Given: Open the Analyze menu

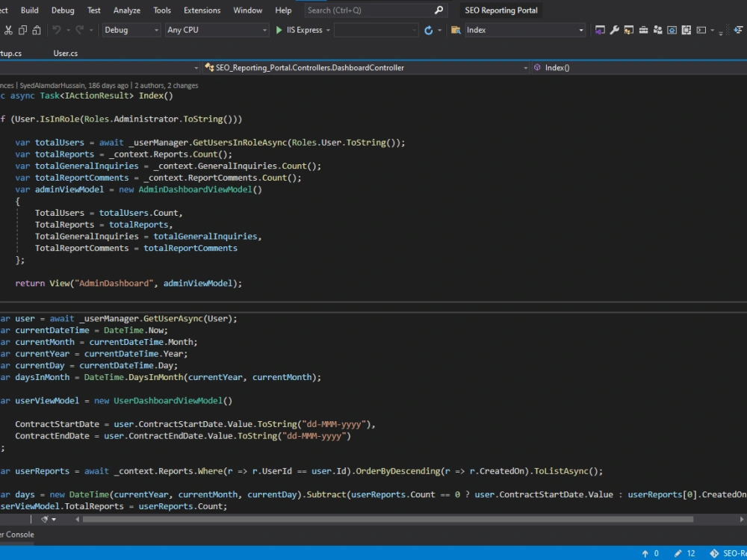Looking at the screenshot, I should coord(127,10).
